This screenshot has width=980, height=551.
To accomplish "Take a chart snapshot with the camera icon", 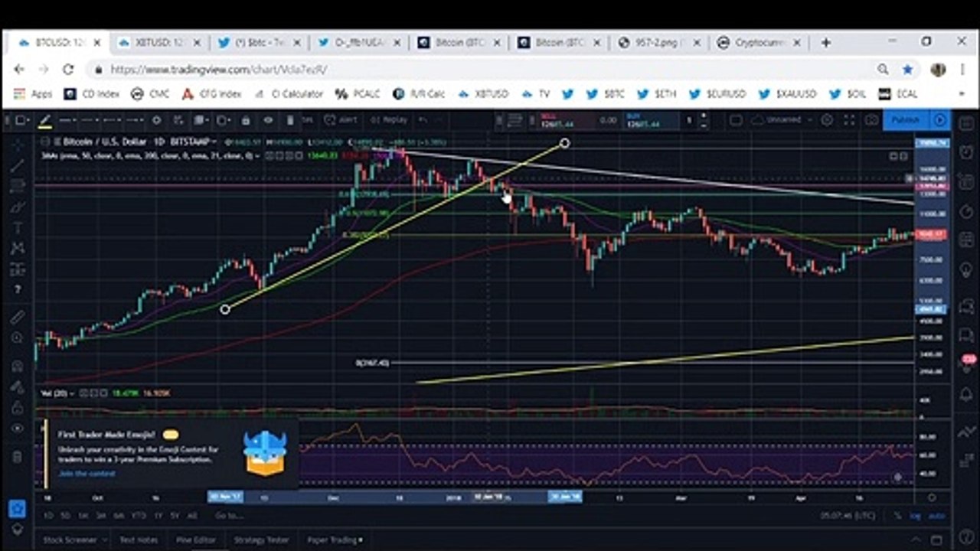I will tap(871, 120).
